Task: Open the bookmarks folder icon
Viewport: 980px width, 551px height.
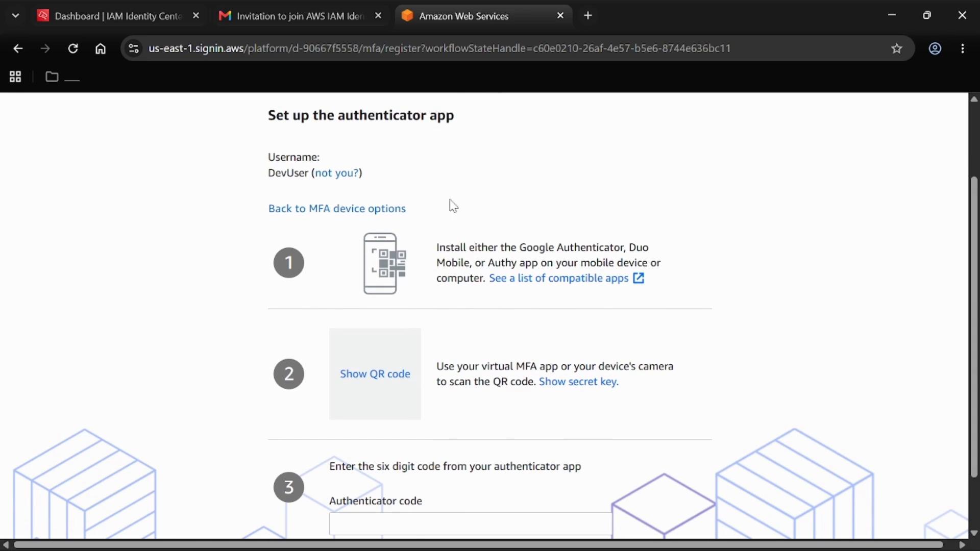Action: (52, 77)
